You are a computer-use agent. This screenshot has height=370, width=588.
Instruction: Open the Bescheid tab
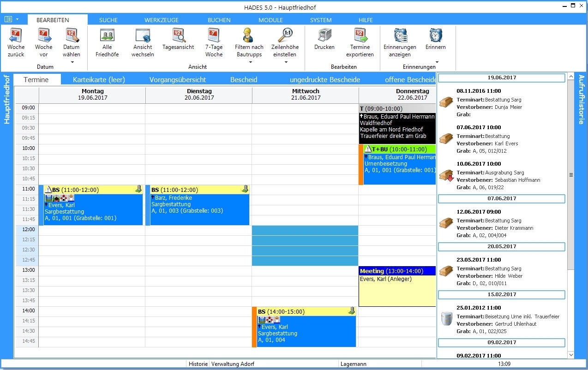click(244, 79)
